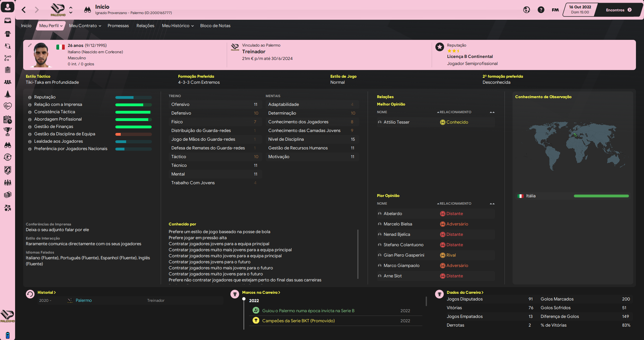Click the Itália scouting knowledge bar
The image size is (644, 340).
[601, 196]
